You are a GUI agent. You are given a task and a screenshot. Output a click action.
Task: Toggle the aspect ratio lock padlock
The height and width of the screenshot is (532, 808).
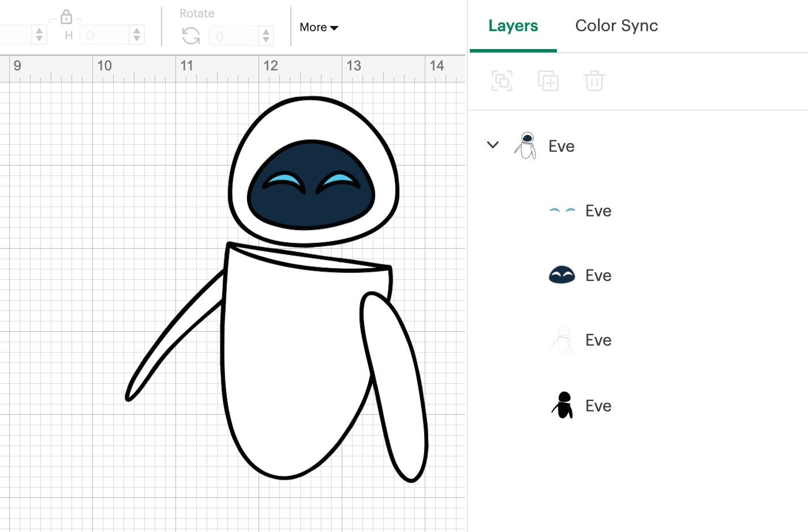66,17
